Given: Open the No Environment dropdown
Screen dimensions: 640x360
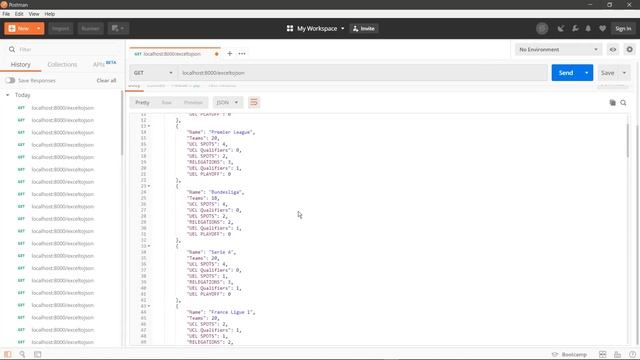Looking at the screenshot, I should 558,49.
